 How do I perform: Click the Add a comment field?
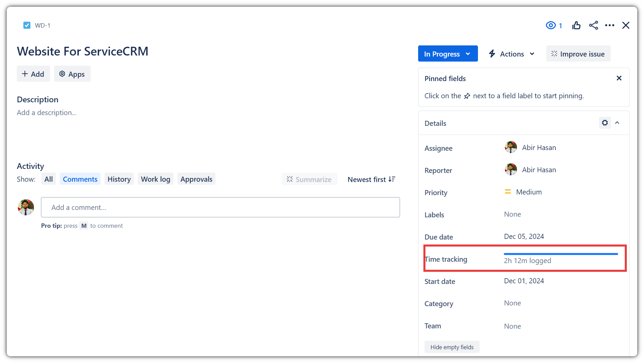coord(220,207)
